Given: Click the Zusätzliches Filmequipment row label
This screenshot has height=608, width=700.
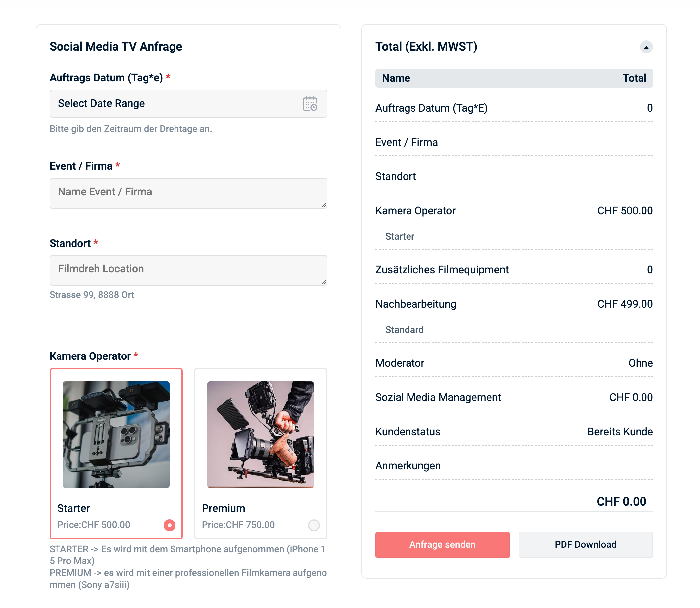Looking at the screenshot, I should pos(442,270).
